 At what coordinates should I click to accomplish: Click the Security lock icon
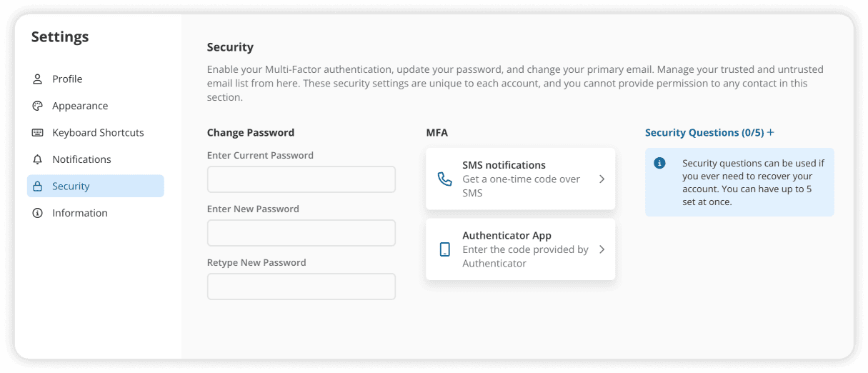(x=38, y=186)
